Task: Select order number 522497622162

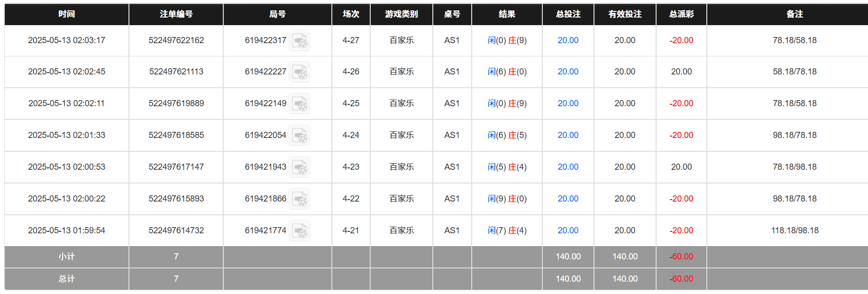Action: (x=176, y=40)
